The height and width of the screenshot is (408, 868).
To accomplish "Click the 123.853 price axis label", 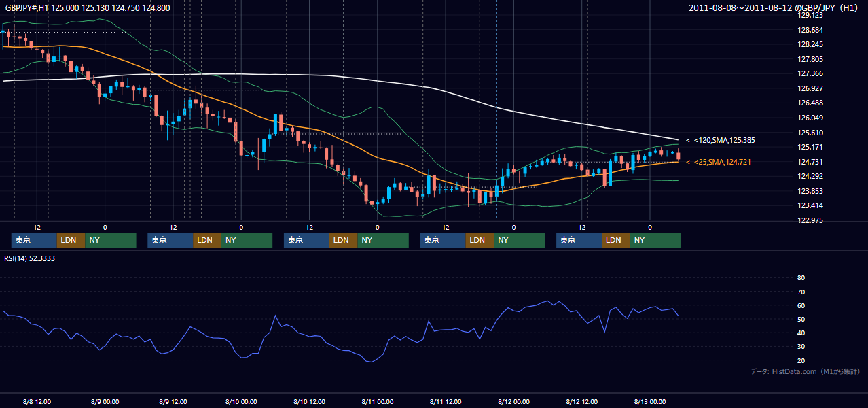I will [x=810, y=191].
